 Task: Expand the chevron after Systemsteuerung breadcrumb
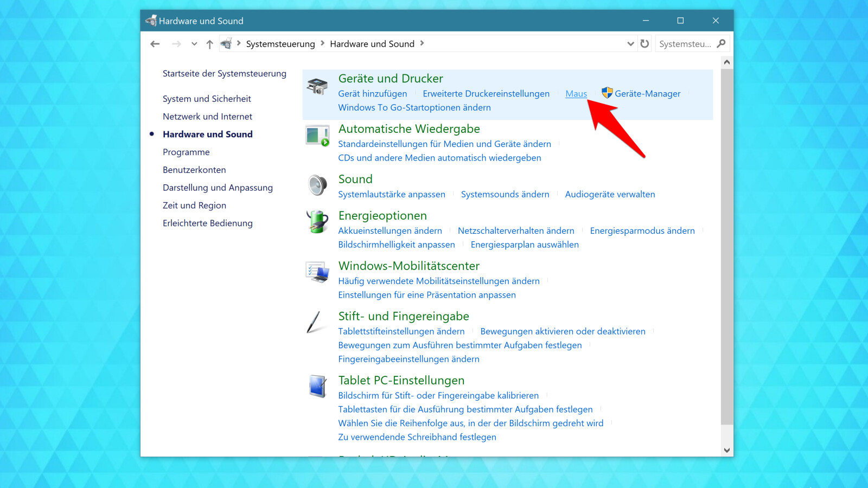coord(323,43)
